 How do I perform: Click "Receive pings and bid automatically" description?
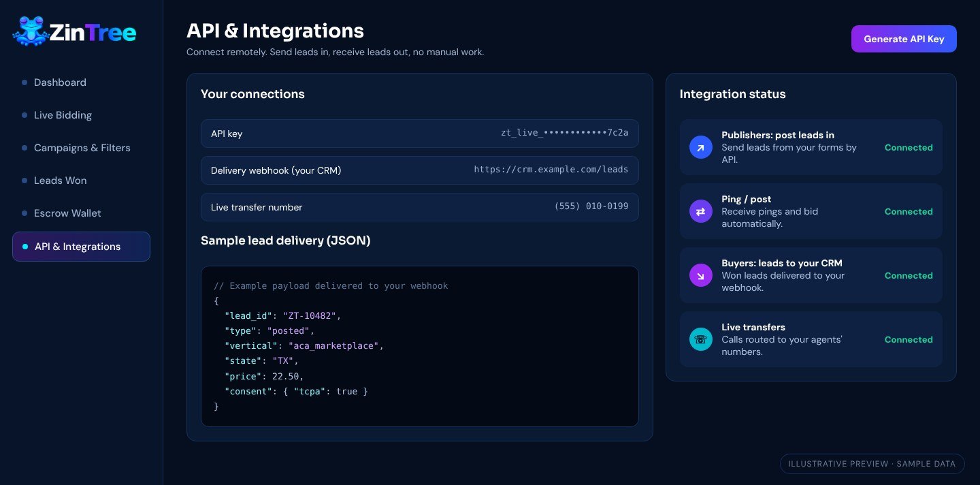[x=770, y=217]
